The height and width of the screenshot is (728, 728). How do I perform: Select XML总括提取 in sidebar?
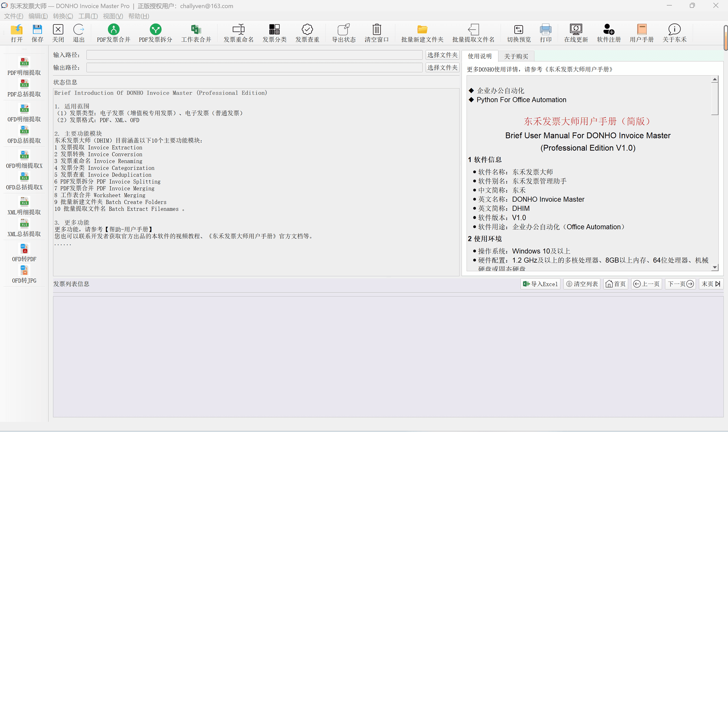pos(24,227)
